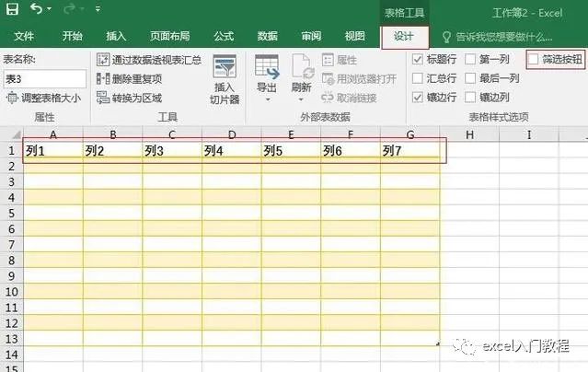Toggle the Banded Rows (镶边行) checkbox
Screen dimensions: 588x372
[x=419, y=97]
